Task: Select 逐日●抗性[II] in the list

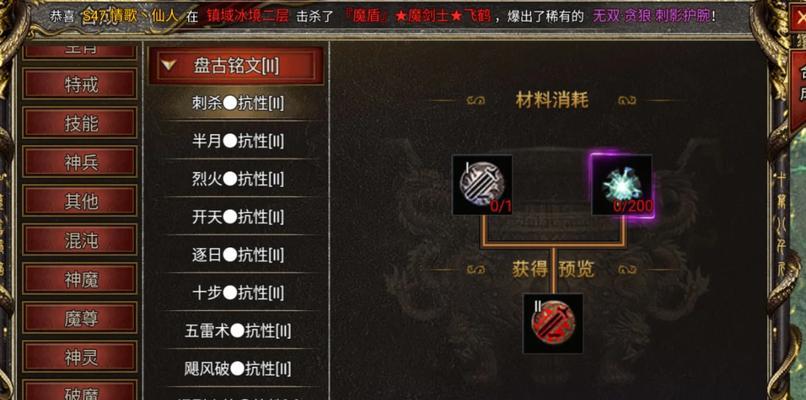Action: coord(237,255)
